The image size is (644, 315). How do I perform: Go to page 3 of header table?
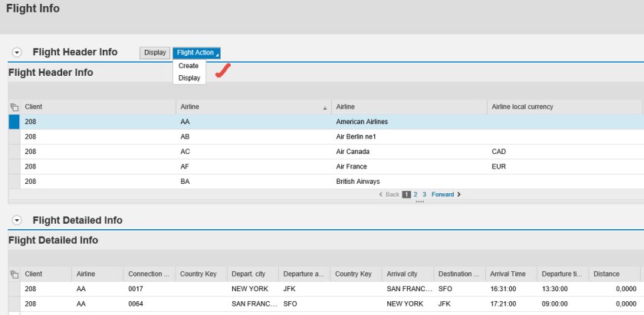[x=424, y=195]
